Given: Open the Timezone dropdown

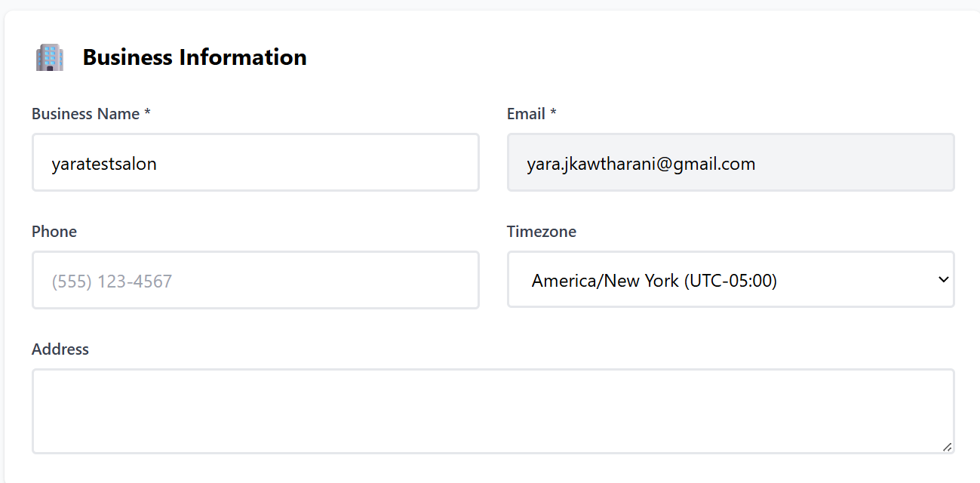Looking at the screenshot, I should coord(730,280).
